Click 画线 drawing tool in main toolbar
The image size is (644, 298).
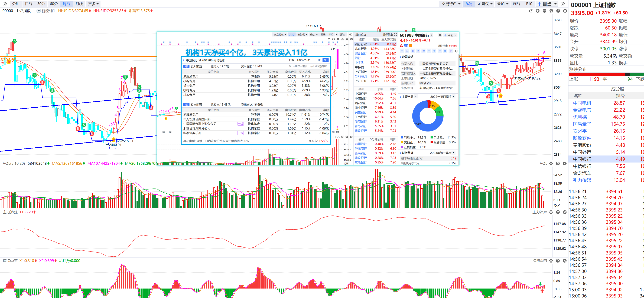[516, 4]
